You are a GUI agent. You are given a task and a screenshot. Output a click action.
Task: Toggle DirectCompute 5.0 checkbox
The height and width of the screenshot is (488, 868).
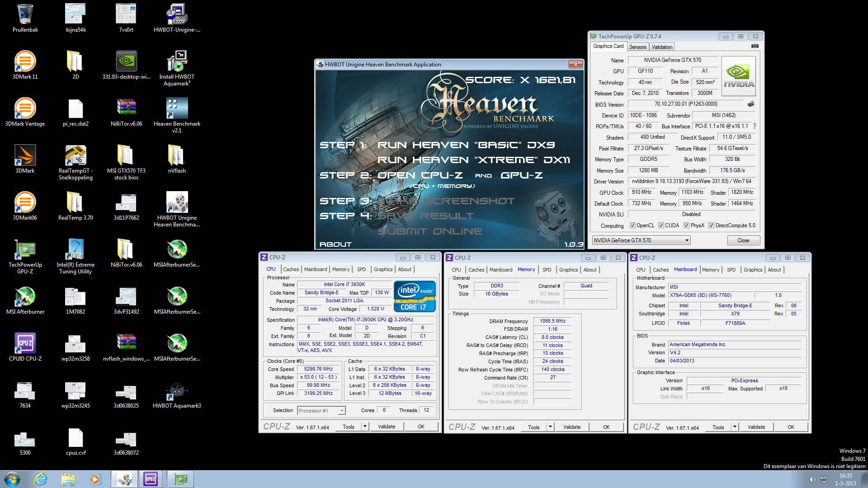(711, 225)
